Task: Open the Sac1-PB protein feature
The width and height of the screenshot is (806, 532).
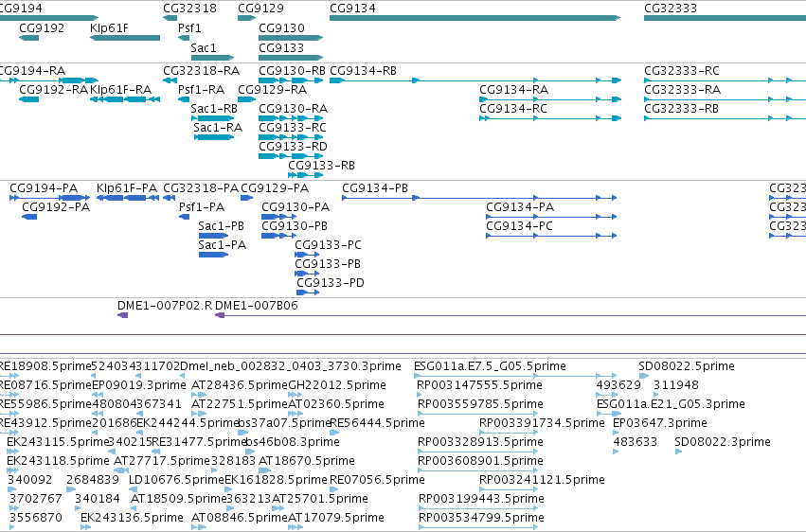Action: coord(213,237)
